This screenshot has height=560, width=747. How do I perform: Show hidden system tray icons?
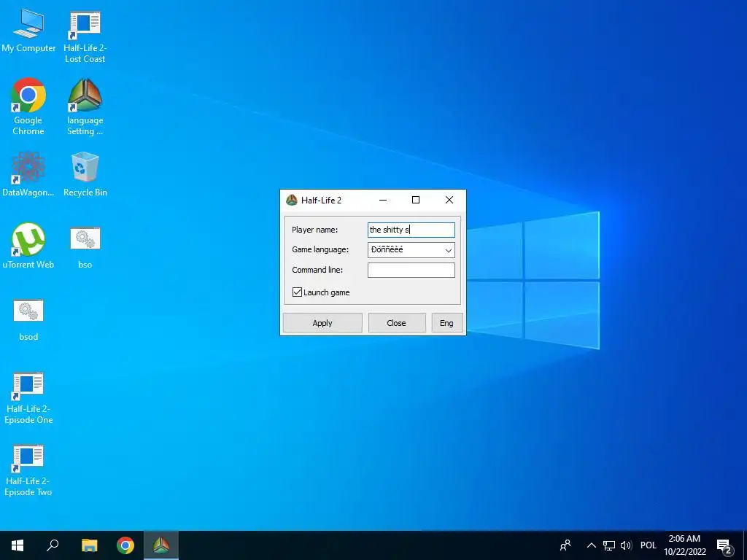pos(591,545)
